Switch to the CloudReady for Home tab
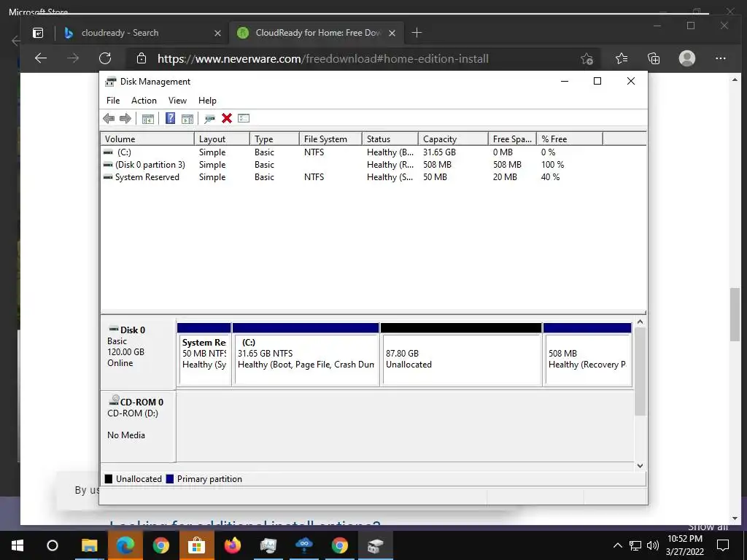This screenshot has height=560, width=747. [317, 33]
